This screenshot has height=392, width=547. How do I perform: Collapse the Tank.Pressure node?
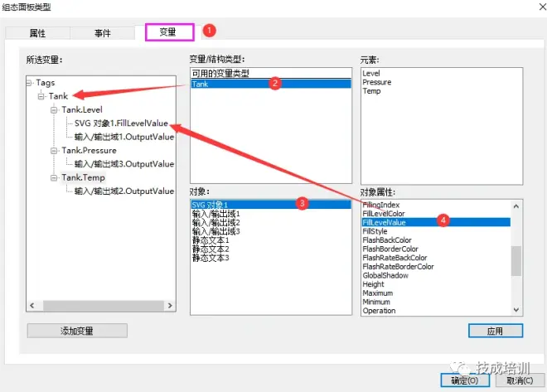[x=54, y=151]
